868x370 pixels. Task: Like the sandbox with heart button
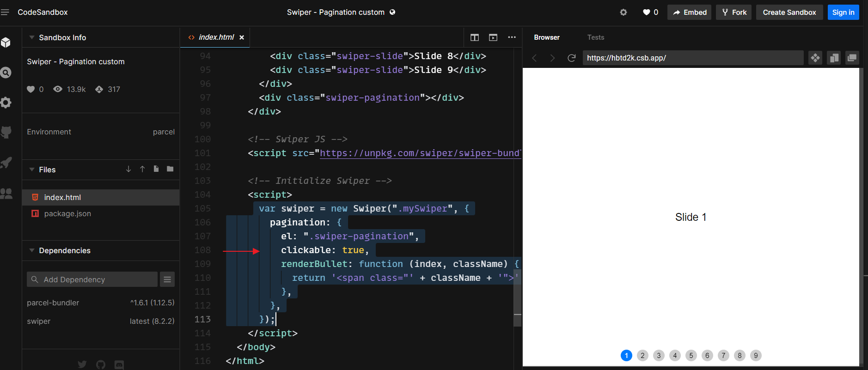click(650, 12)
